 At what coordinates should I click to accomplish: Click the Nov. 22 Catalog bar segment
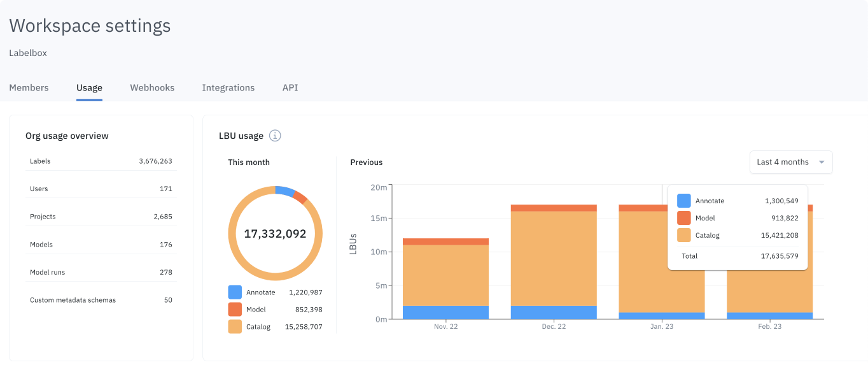(445, 275)
